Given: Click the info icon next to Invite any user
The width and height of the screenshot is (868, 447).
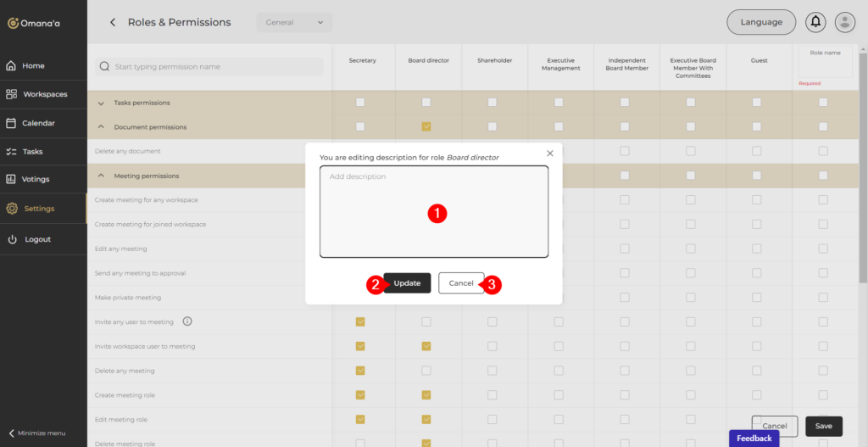Looking at the screenshot, I should (x=187, y=321).
